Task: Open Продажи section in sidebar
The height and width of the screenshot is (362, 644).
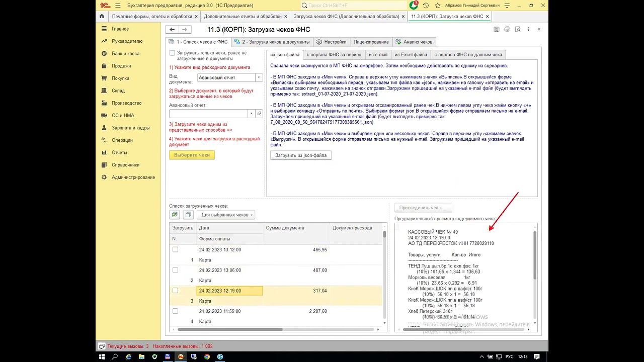Action: pyautogui.click(x=121, y=66)
